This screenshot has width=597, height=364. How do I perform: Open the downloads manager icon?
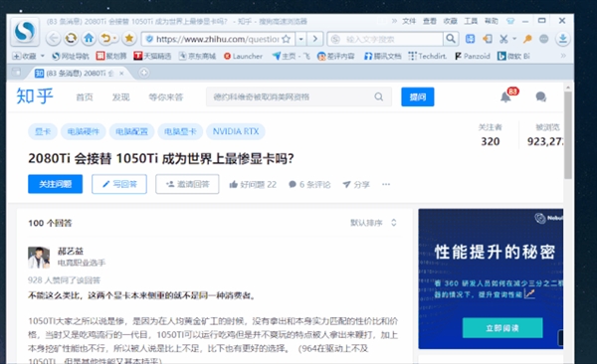563,39
